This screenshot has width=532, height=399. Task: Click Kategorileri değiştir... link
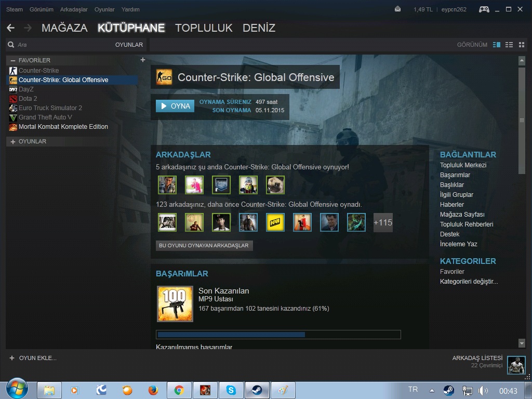pos(469,281)
